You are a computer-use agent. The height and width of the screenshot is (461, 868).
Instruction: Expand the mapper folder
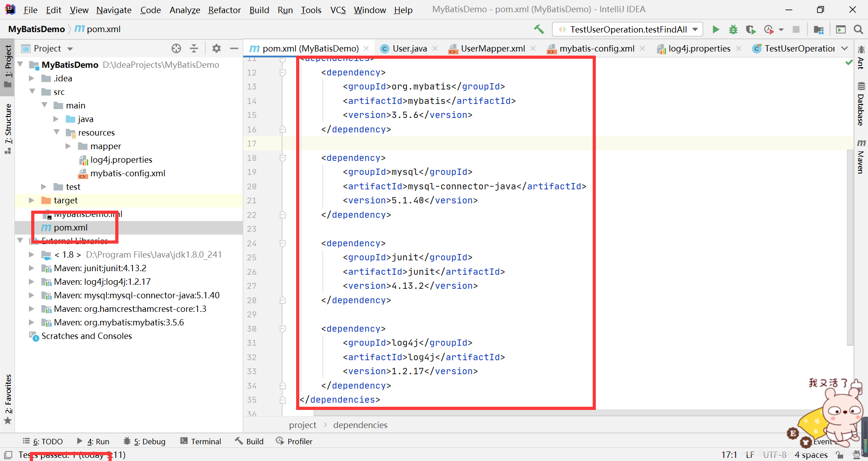(x=68, y=146)
